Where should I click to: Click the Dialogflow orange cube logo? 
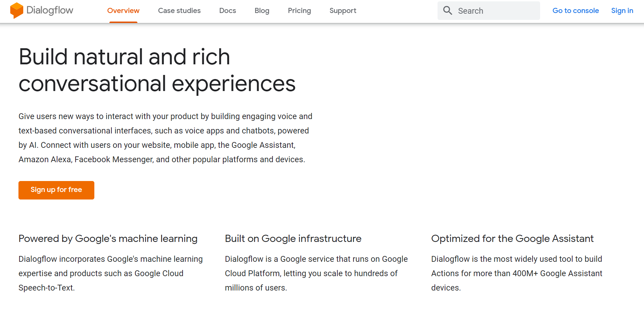16,11
